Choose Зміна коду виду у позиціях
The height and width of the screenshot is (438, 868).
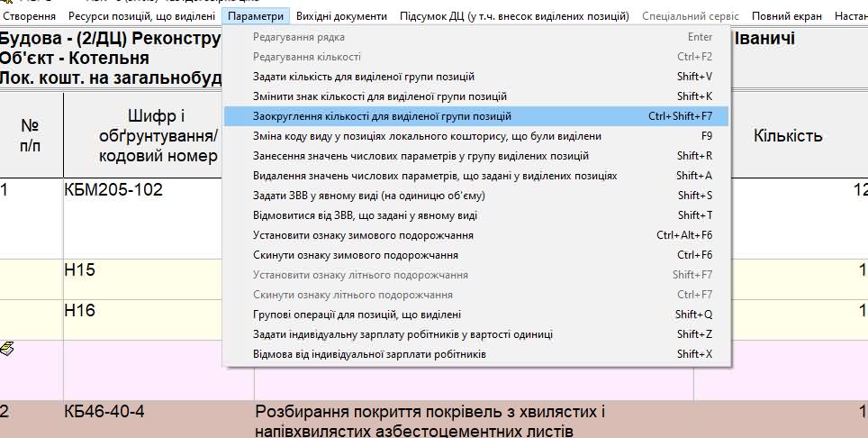click(427, 136)
